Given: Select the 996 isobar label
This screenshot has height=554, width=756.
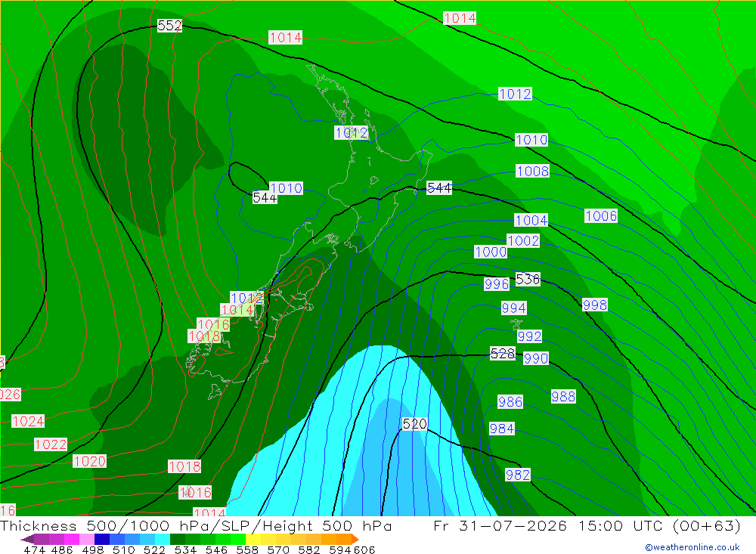Looking at the screenshot, I should coord(497,284).
